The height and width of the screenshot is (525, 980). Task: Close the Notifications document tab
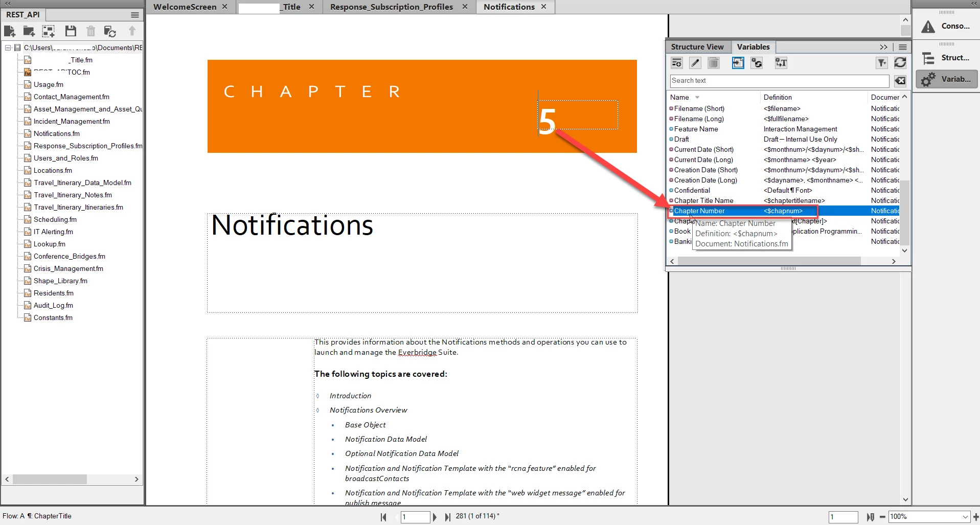pos(544,7)
